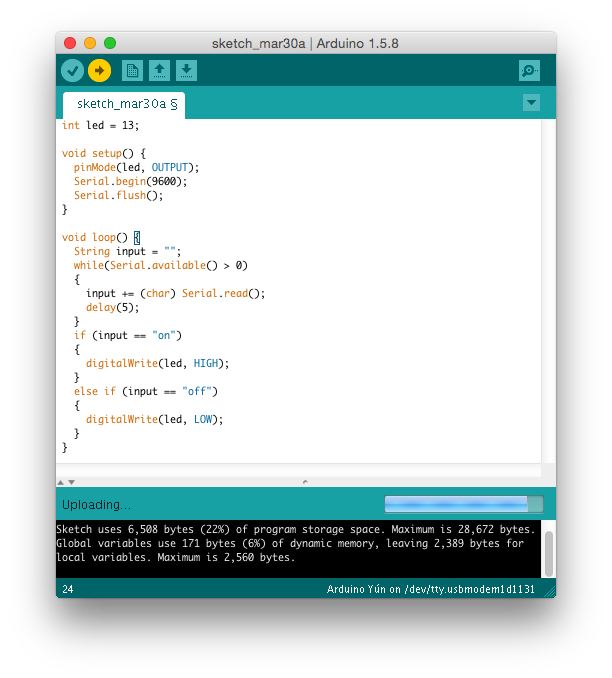
Task: Click the red close window button
Action: coord(70,43)
